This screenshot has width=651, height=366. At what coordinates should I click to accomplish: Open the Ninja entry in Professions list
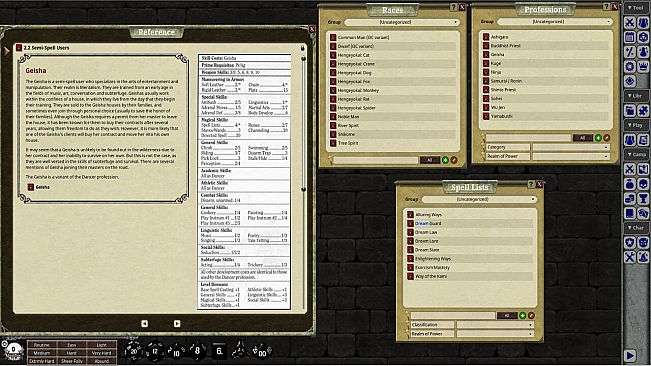[496, 72]
